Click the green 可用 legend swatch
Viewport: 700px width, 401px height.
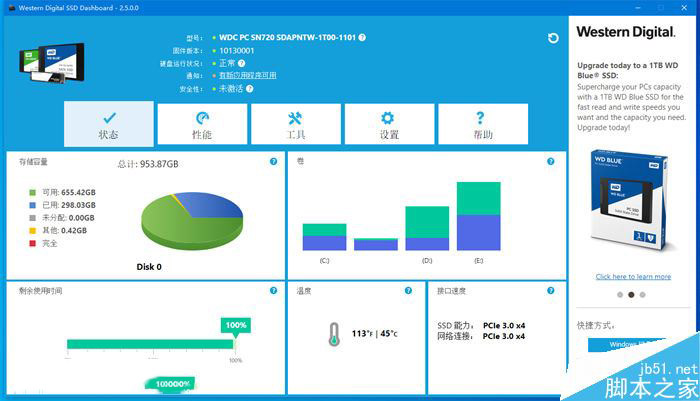tap(32, 192)
